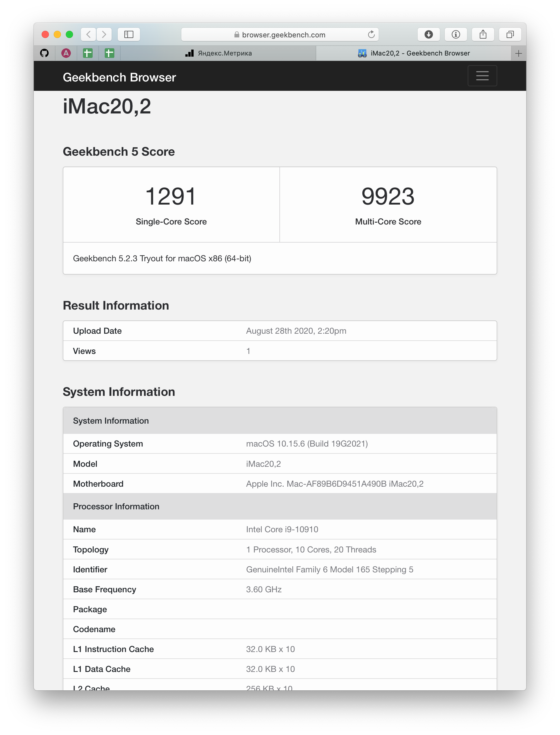Switch to iMac20,2 - Geekbench Browser tab
This screenshot has width=560, height=735.
413,53
